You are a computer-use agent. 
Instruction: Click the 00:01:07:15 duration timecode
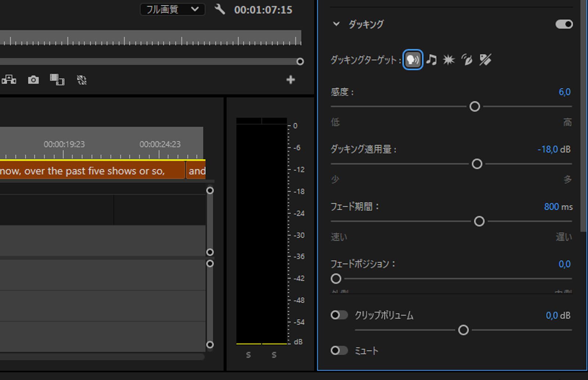pos(263,10)
